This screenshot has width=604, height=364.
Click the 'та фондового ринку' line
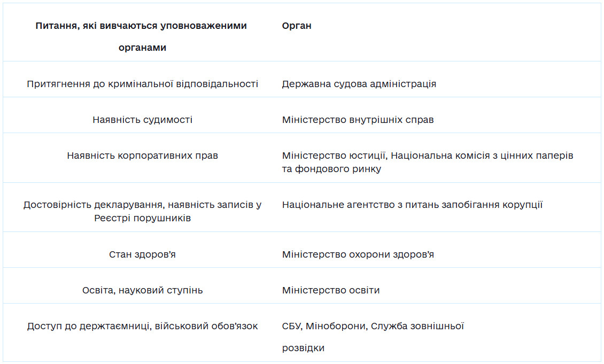click(331, 169)
